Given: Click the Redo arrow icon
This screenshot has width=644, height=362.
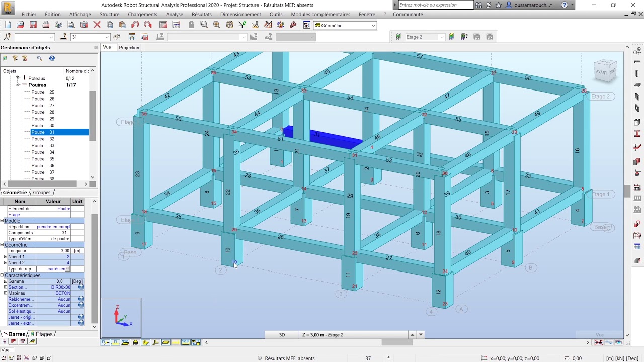Looking at the screenshot, I should (x=148, y=25).
